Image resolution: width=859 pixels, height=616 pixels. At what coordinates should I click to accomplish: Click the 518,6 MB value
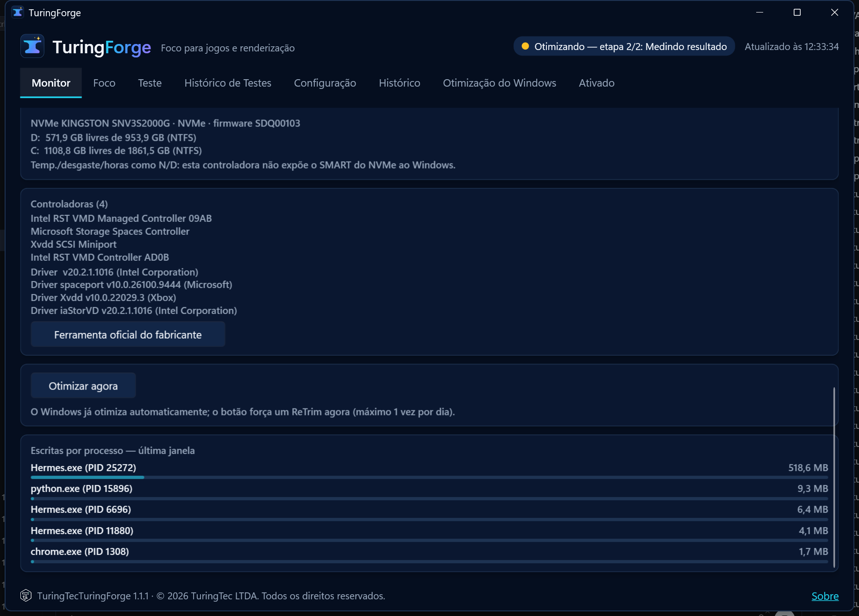(808, 468)
